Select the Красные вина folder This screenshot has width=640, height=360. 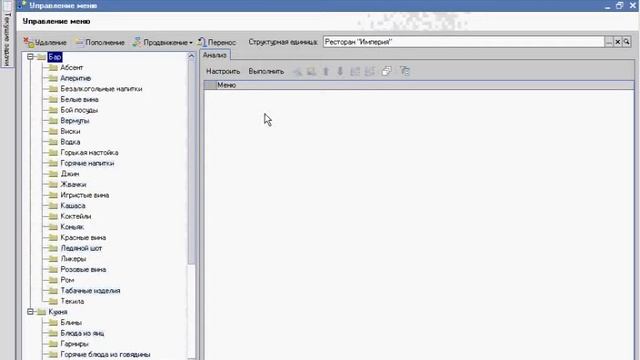[83, 238]
